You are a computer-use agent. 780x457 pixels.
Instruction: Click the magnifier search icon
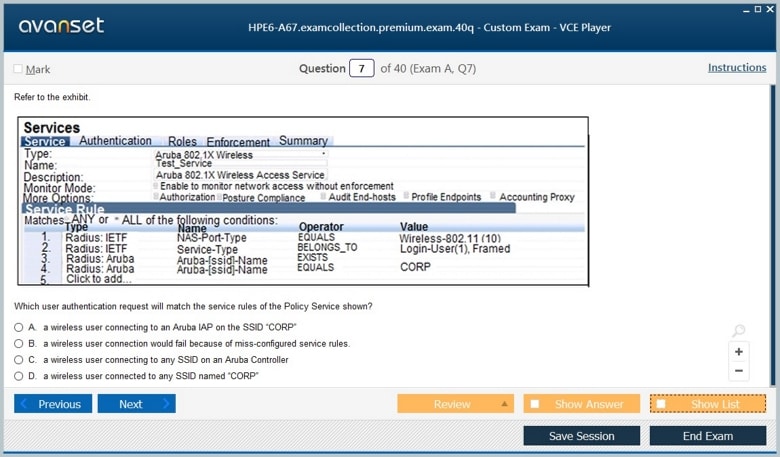739,330
